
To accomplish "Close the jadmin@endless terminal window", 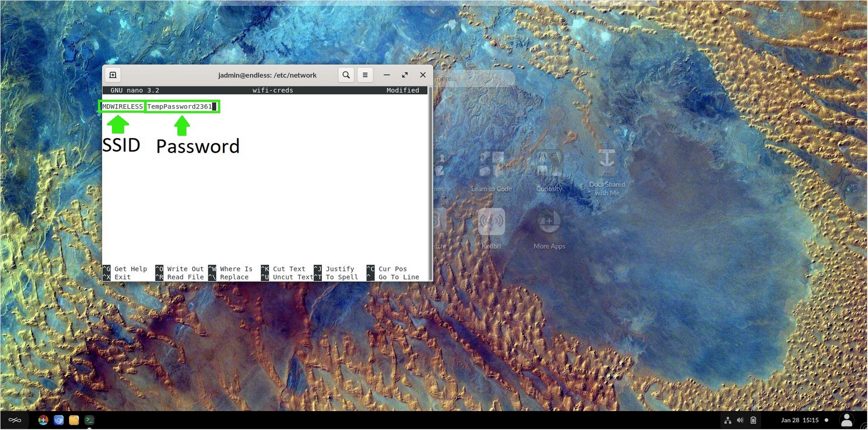I will coord(423,75).
